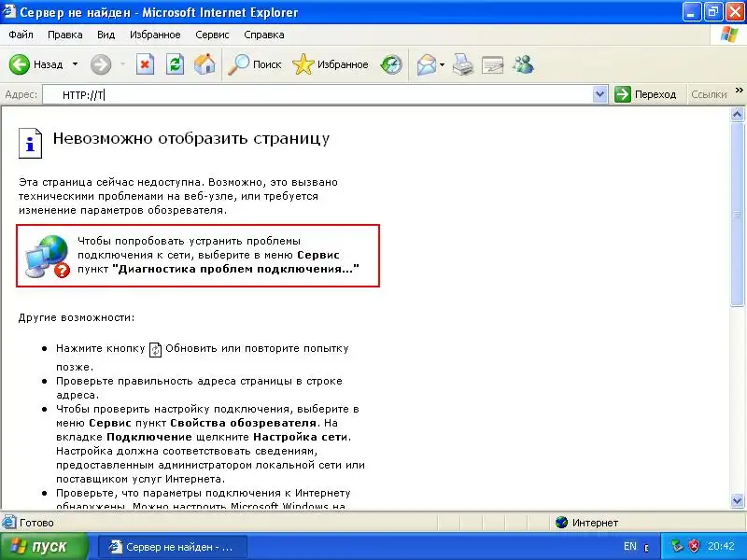Click the Интернет zone status globe
This screenshot has width=747, height=560.
pos(561,523)
